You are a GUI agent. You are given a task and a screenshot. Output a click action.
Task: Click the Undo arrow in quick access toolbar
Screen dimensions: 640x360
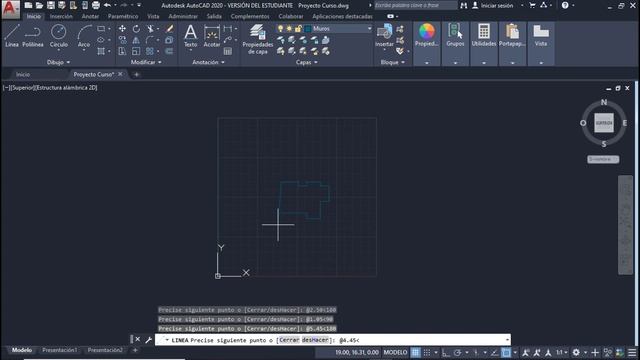[107, 5]
